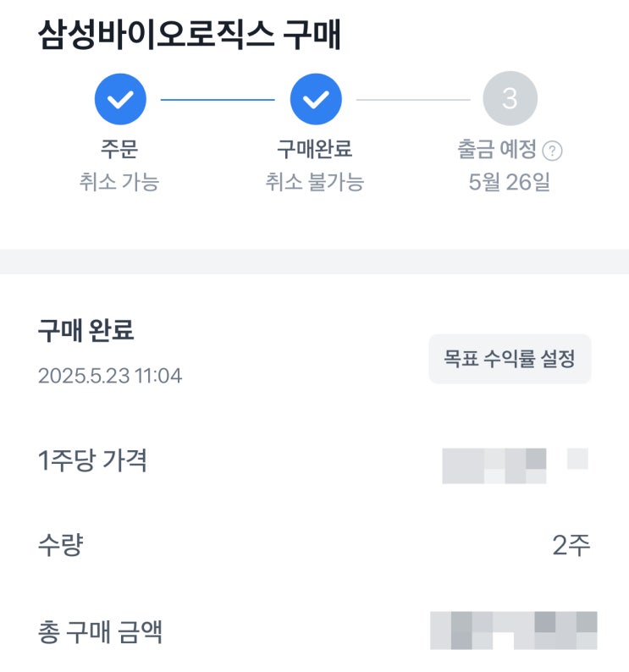Tap the 주문 step checkmark circle
Viewport: 629px width, 672px height.
click(x=120, y=99)
